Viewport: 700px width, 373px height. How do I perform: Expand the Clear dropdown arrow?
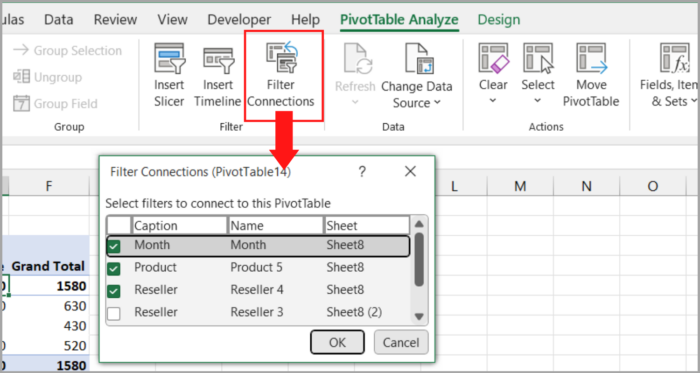coord(493,101)
